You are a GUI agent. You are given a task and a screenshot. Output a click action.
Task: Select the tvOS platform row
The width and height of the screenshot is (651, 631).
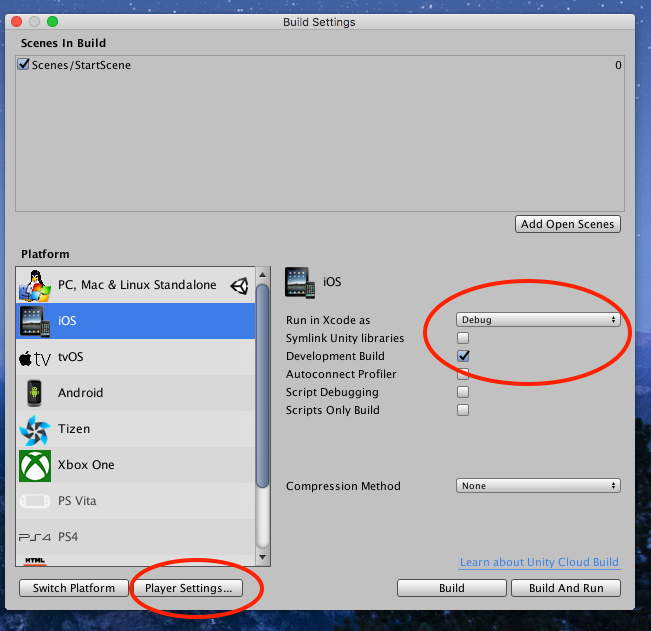tap(135, 357)
